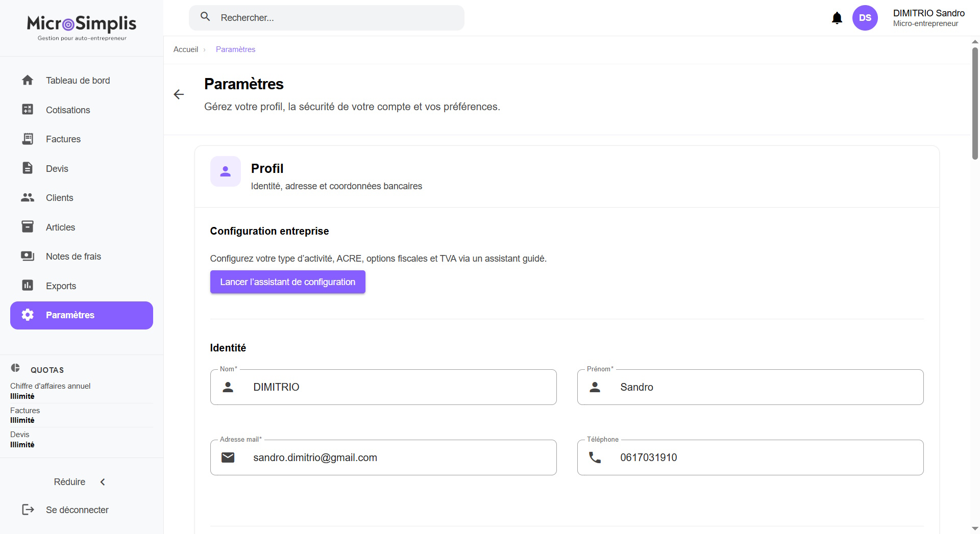Click the logout icon
Image resolution: width=980 pixels, height=534 pixels.
[28, 510]
